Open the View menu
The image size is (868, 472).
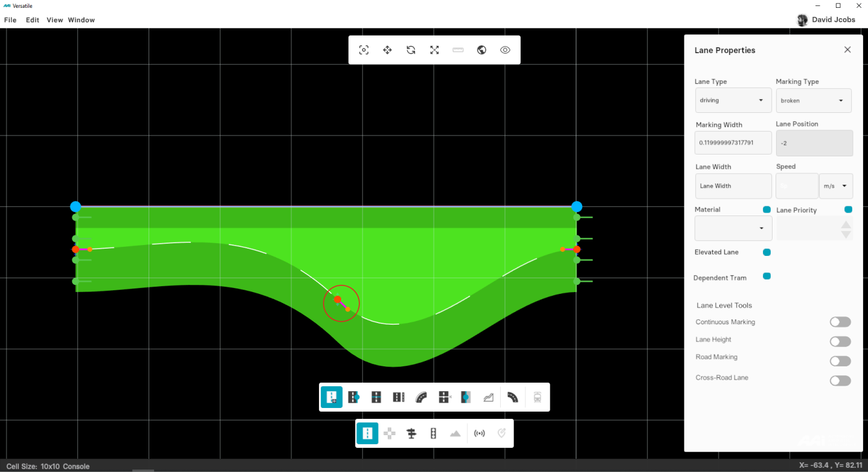(54, 20)
